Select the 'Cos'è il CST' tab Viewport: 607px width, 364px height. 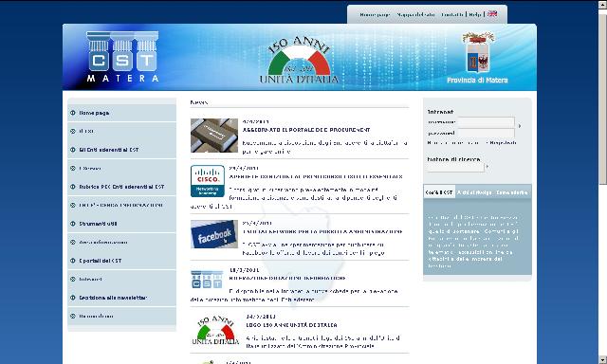tap(439, 192)
